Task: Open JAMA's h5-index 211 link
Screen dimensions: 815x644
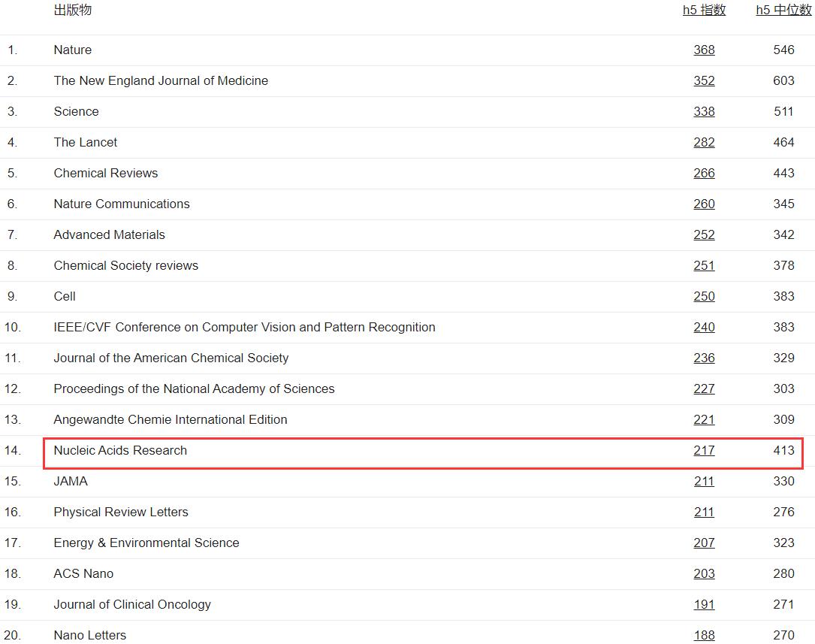Action: coord(704,482)
